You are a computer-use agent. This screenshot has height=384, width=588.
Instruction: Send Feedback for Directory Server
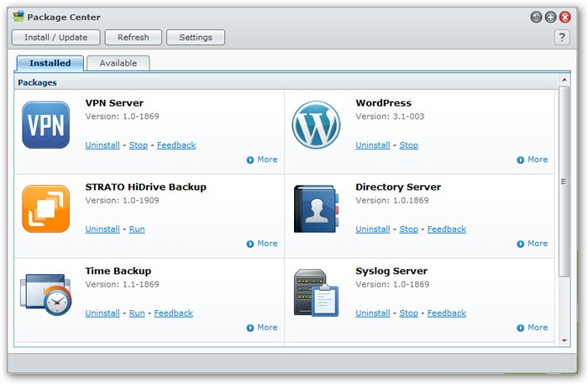[447, 229]
